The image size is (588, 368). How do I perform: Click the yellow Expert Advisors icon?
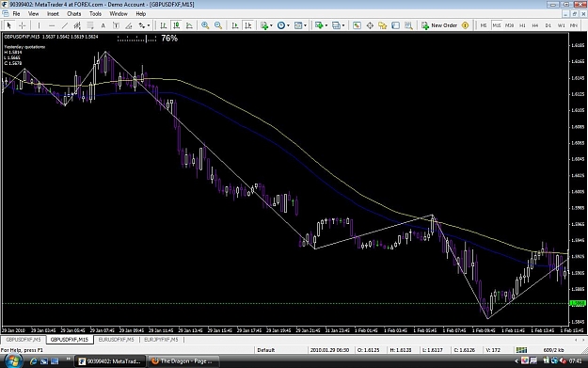(x=465, y=25)
